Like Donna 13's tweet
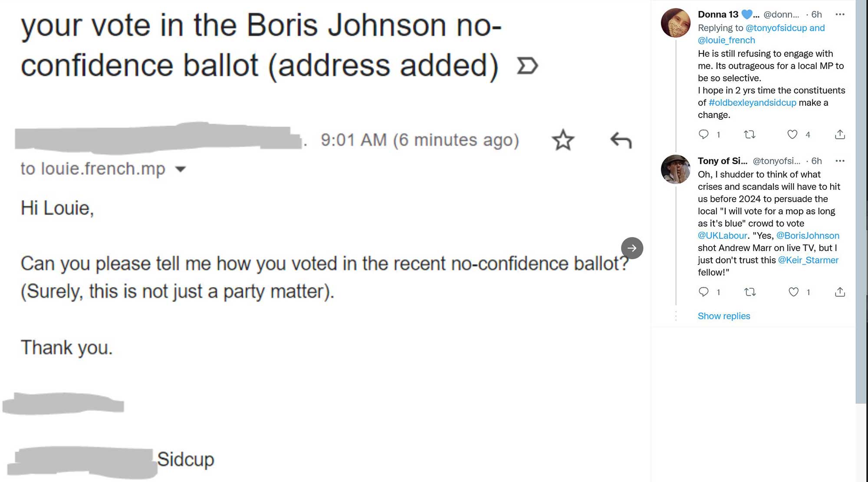Screen dimensions: 868x482 pos(792,134)
